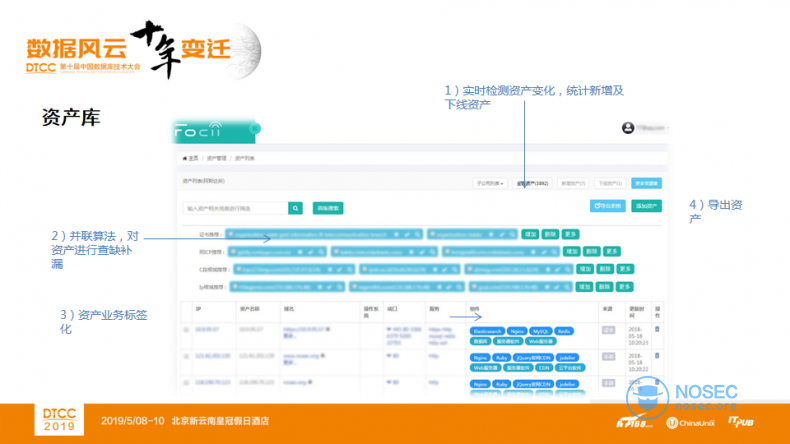Switch to 新增资产 tab
This screenshot has width=790, height=444.
coord(573,183)
